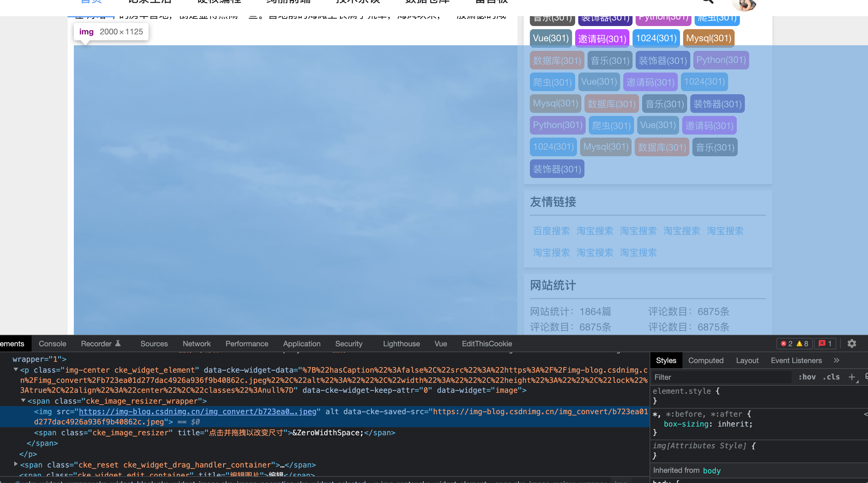The image size is (868, 483).
Task: Show more Styles sidebar tabs chevron
Action: (836, 361)
